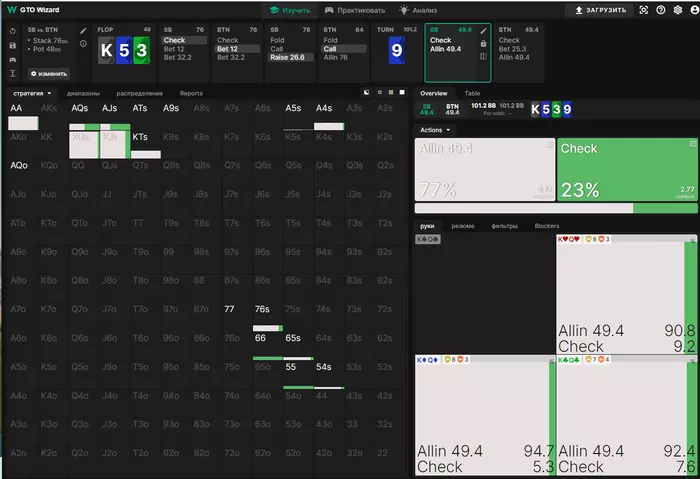
Task: Toggle the lock icon in SB 49.4 node
Action: tap(483, 43)
